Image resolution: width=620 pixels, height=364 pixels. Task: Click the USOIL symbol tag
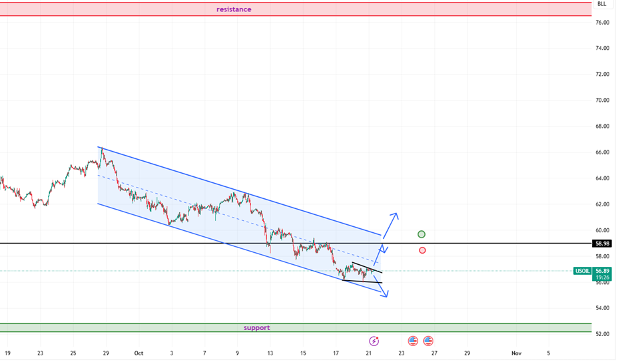click(583, 272)
